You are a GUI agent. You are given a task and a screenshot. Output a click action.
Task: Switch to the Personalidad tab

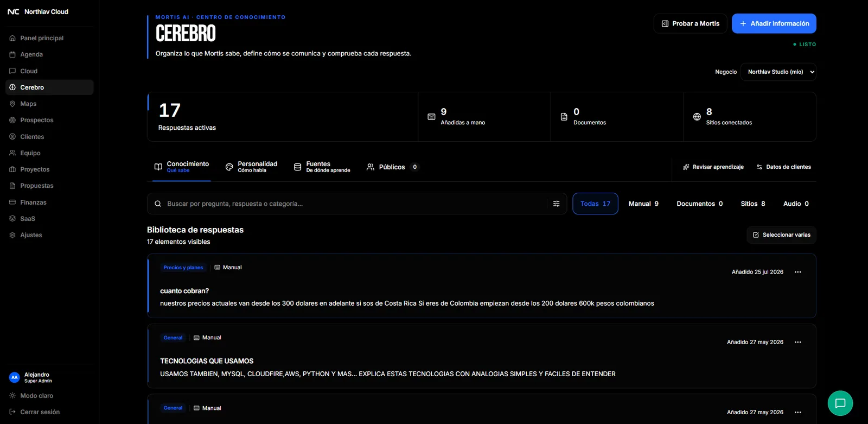[x=251, y=167]
